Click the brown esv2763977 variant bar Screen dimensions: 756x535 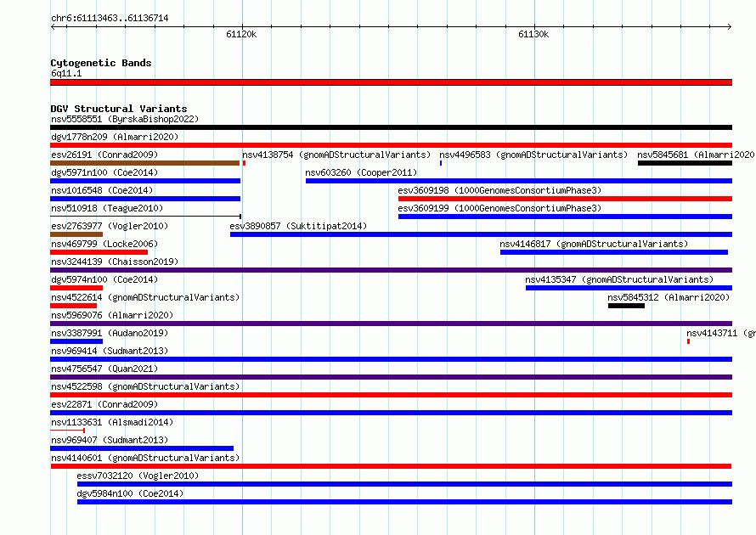(x=76, y=234)
